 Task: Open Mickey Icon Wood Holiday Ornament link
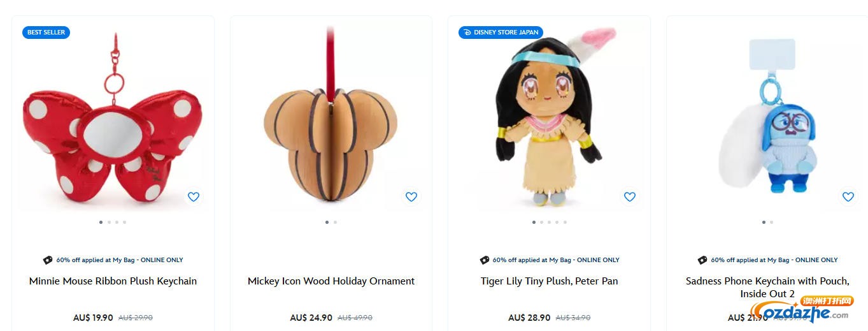click(x=331, y=281)
